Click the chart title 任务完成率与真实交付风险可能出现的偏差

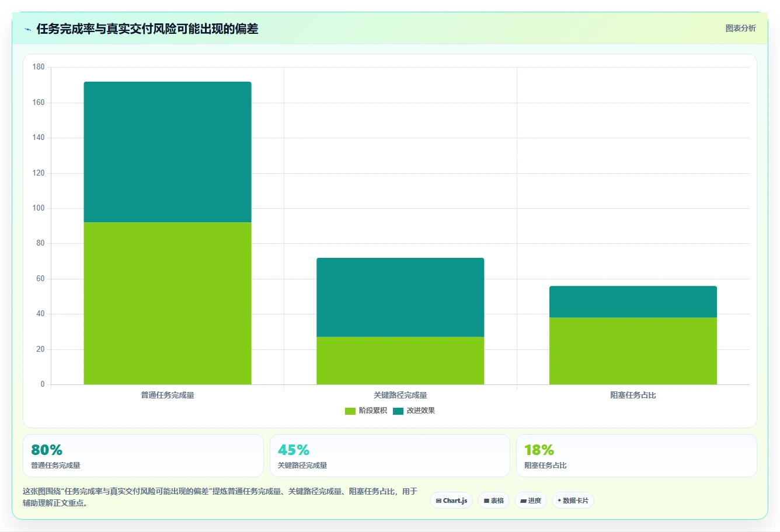pos(147,29)
